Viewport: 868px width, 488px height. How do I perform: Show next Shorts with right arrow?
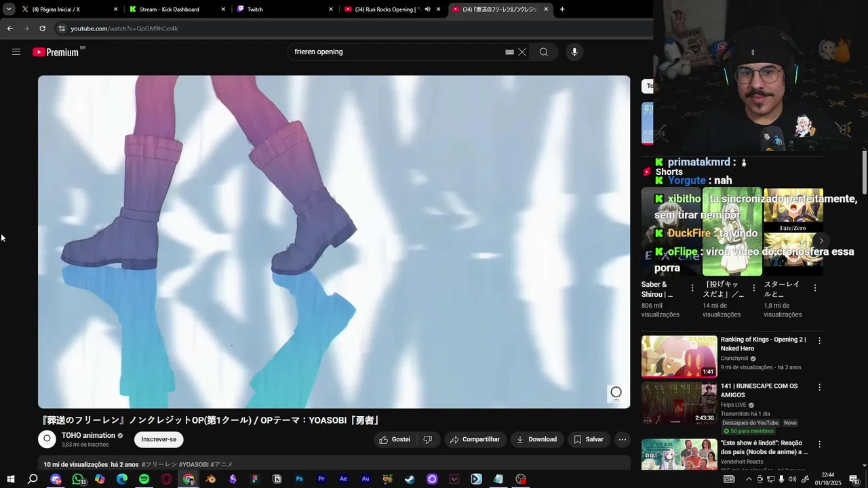click(821, 241)
